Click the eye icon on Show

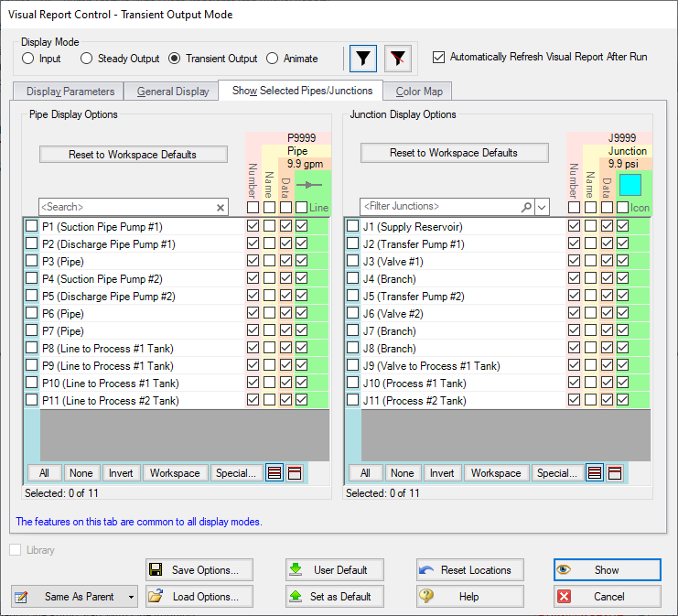564,569
